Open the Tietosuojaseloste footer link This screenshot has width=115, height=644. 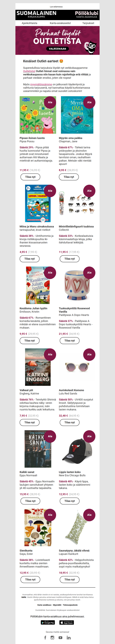tap(70, 605)
